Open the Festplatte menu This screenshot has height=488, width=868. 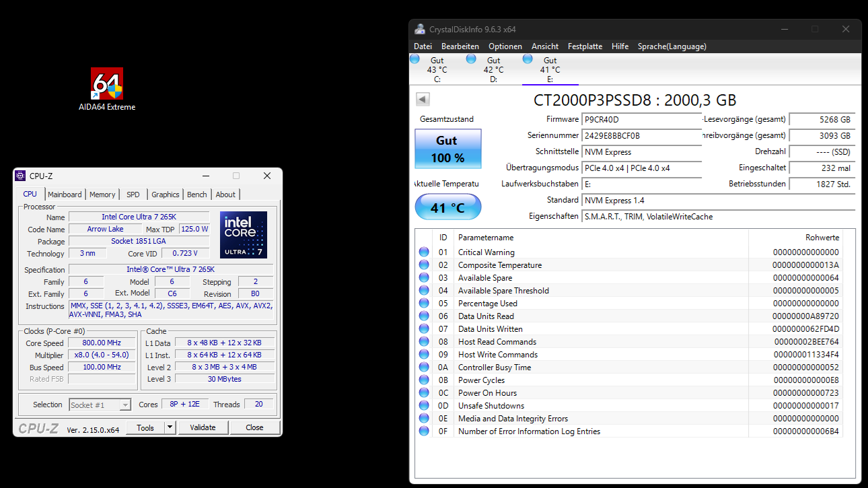[585, 46]
